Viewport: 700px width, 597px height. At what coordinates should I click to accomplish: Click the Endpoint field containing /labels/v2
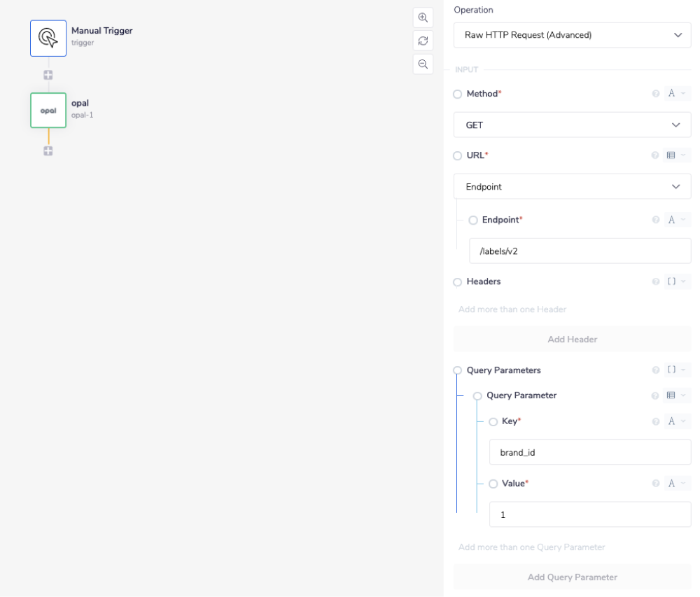(x=580, y=251)
